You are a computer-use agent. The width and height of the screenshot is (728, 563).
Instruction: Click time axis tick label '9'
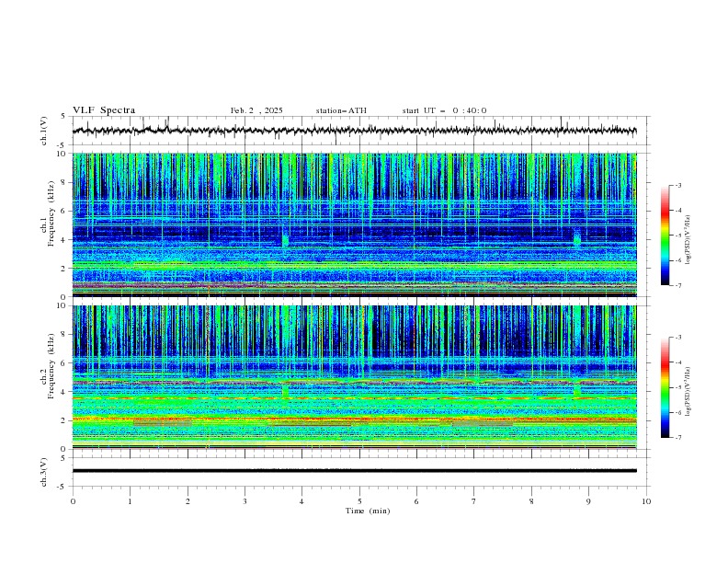tap(588, 501)
